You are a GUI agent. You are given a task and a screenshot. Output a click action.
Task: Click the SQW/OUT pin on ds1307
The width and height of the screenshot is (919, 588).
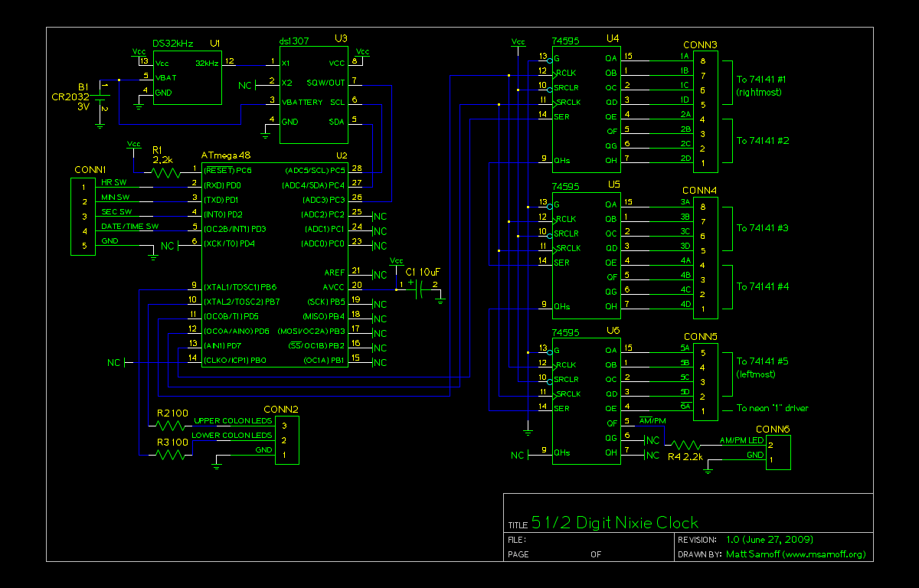point(326,81)
